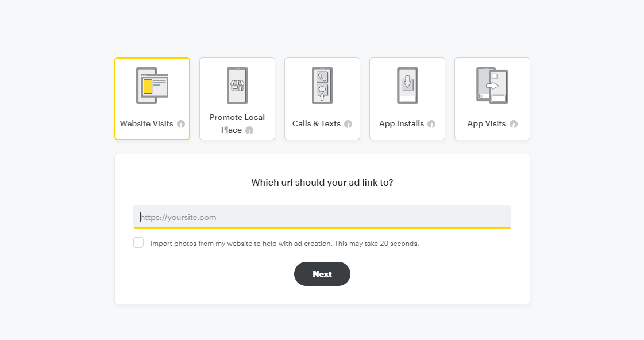Viewport: 644px width, 340px height.
Task: Choose the Promote Local Place storefront icon
Action: 237,86
